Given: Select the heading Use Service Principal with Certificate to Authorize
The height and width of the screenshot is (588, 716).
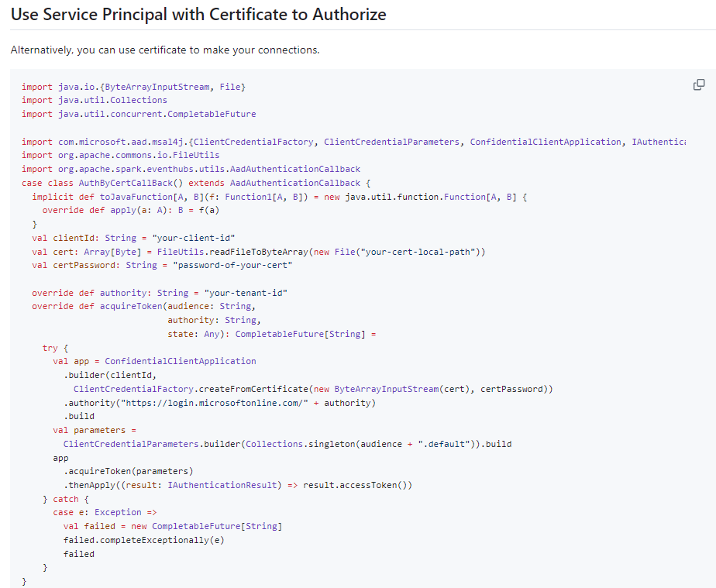Looking at the screenshot, I should 198,15.
